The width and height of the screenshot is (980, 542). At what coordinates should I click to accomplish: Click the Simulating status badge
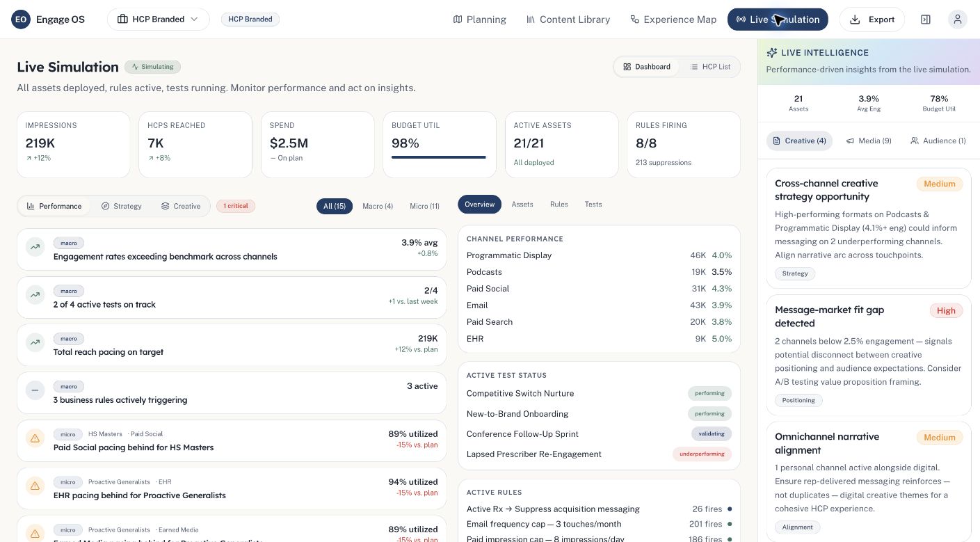tap(152, 67)
